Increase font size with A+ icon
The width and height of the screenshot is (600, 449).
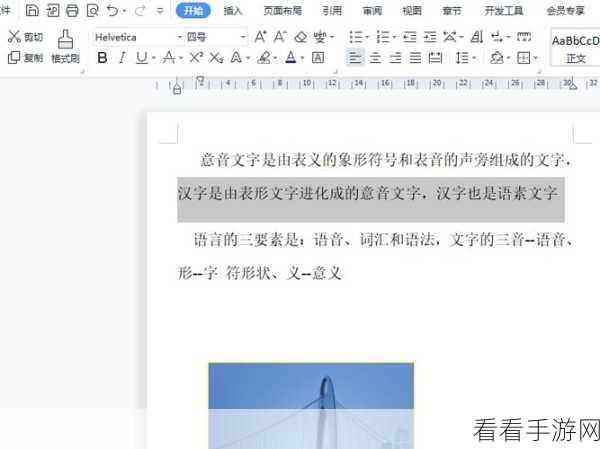tap(261, 37)
